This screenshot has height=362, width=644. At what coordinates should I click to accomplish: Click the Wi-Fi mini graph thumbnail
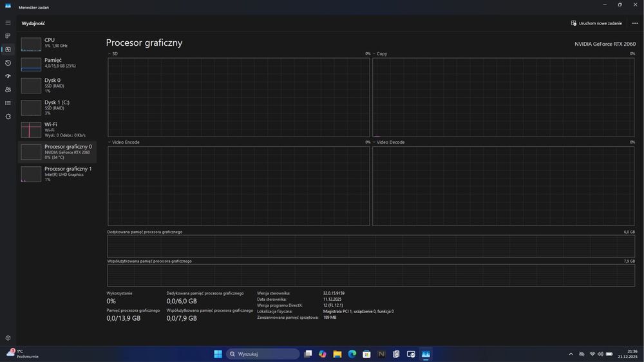coord(31,130)
